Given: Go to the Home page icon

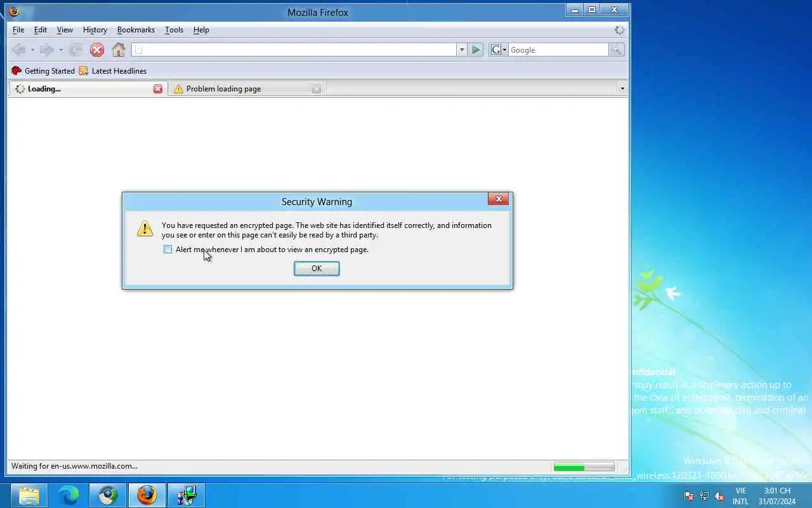Looking at the screenshot, I should point(119,50).
